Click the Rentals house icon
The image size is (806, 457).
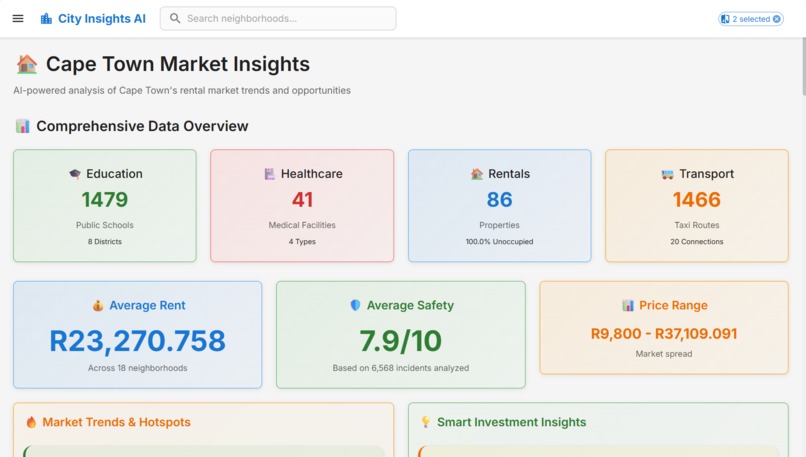(477, 174)
